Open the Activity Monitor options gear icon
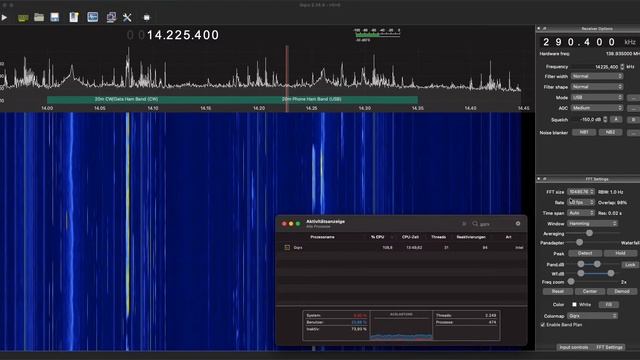 click(518, 224)
